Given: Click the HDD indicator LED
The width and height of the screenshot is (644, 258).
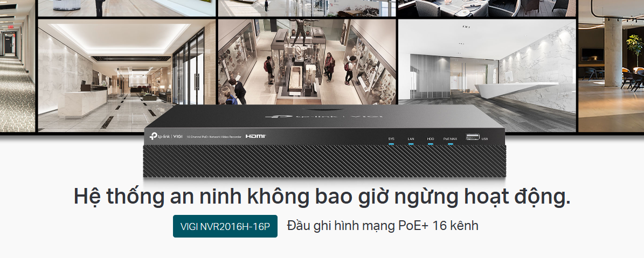Looking at the screenshot, I should click(431, 144).
